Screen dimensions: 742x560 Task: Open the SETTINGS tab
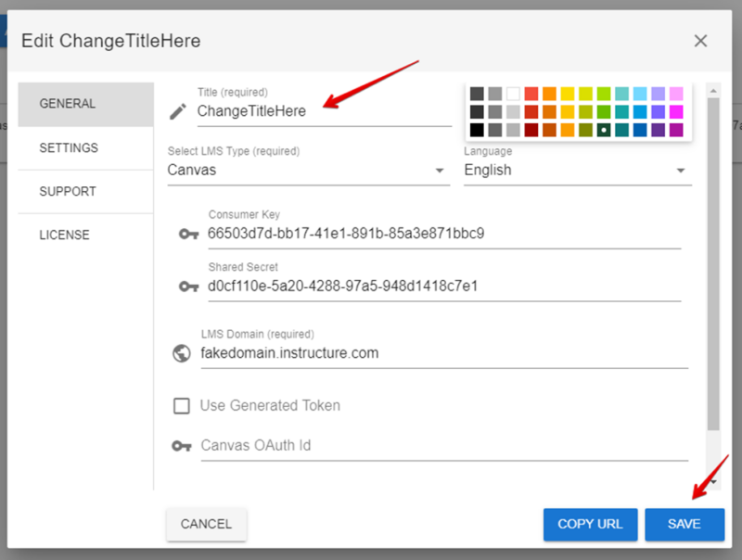85,148
